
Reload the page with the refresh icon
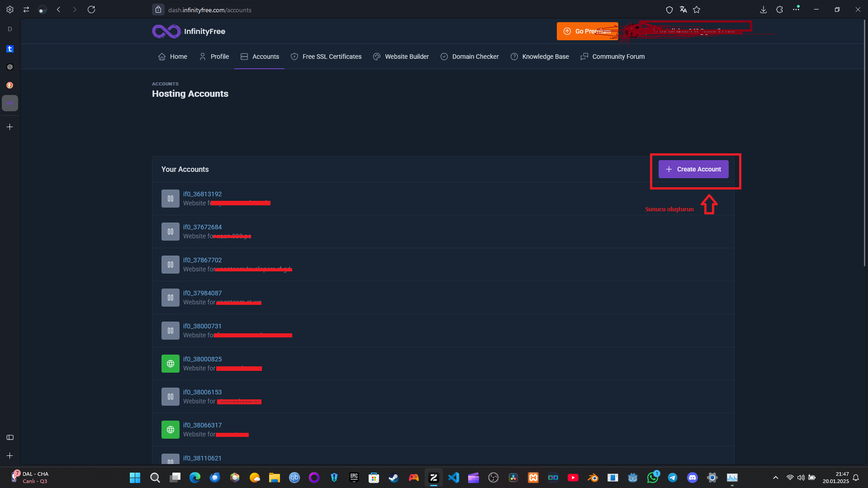91,9
